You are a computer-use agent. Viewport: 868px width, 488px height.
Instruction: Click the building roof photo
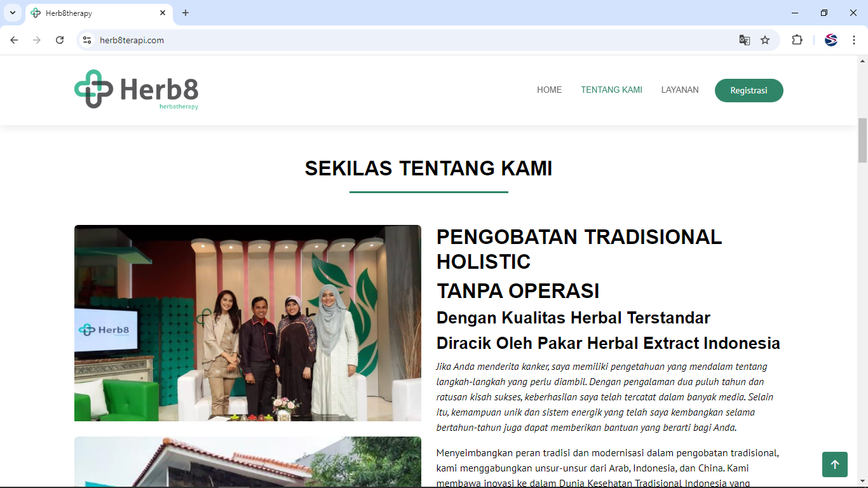pyautogui.click(x=248, y=462)
